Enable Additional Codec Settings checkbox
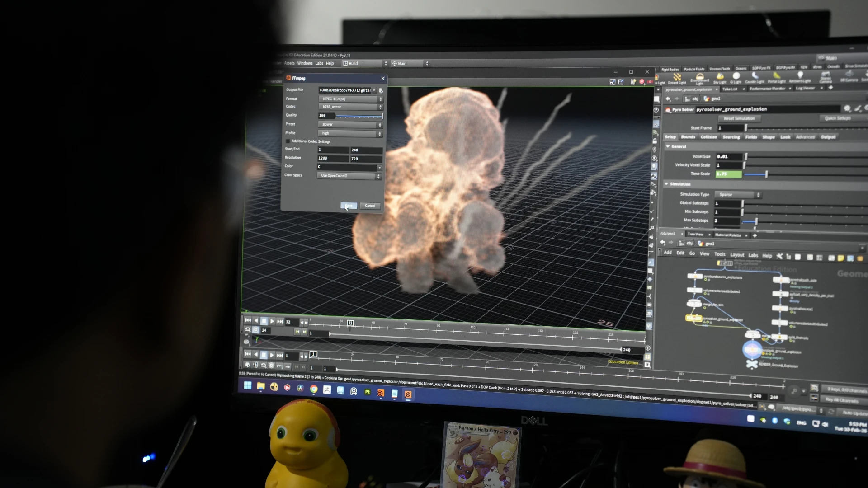The height and width of the screenshot is (488, 868). click(288, 141)
